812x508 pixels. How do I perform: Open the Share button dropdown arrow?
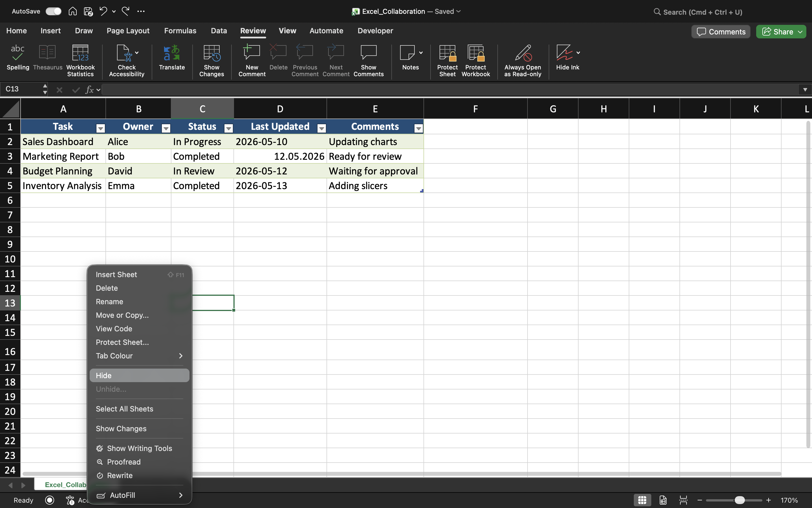(x=800, y=32)
